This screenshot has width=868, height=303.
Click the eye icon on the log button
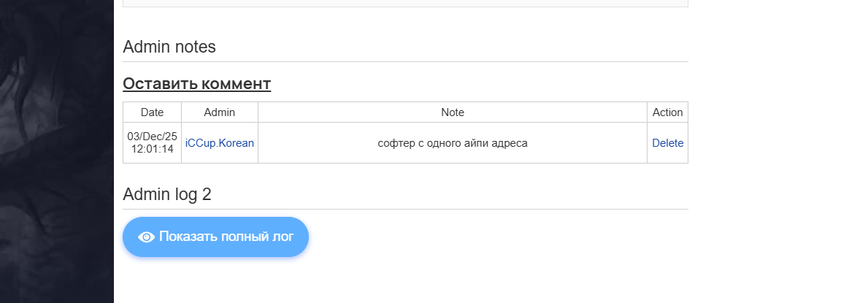pos(146,237)
